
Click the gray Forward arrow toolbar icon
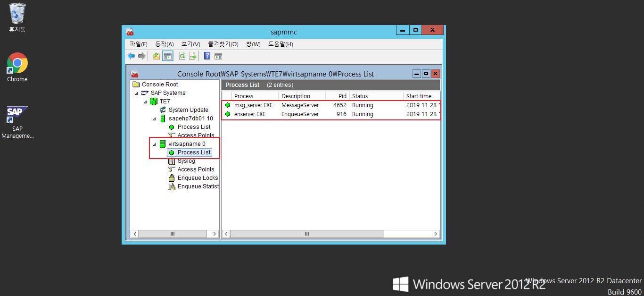tap(141, 56)
